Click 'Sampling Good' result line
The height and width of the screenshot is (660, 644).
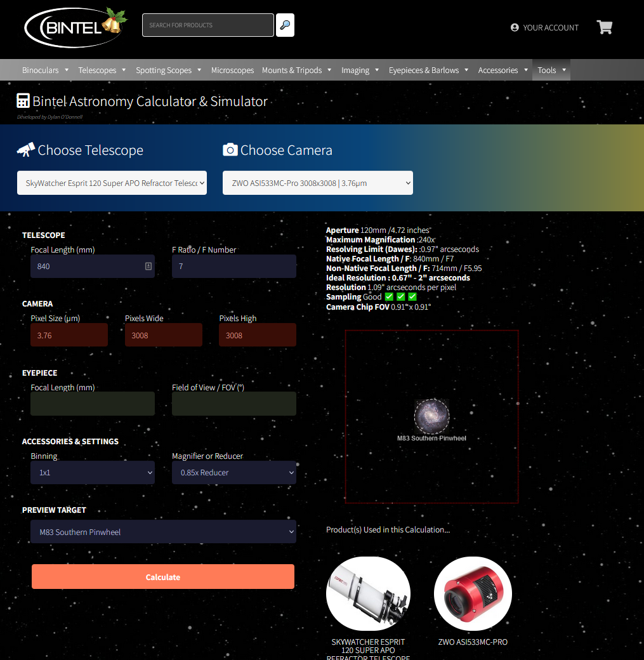pyautogui.click(x=371, y=297)
